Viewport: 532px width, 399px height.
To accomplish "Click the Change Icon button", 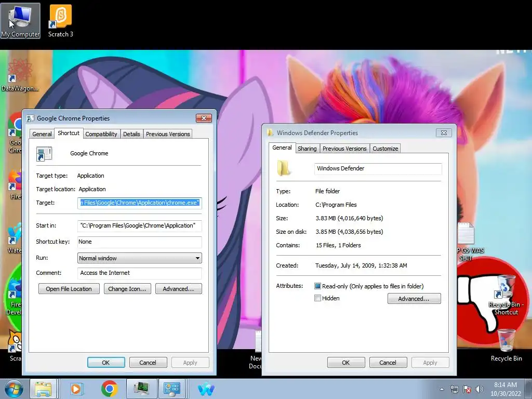I will (127, 289).
